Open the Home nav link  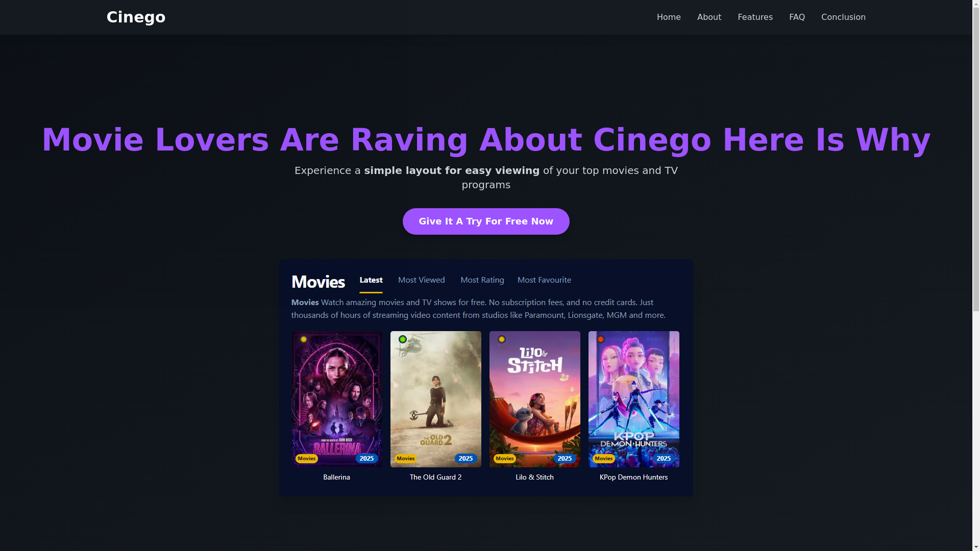pyautogui.click(x=669, y=17)
